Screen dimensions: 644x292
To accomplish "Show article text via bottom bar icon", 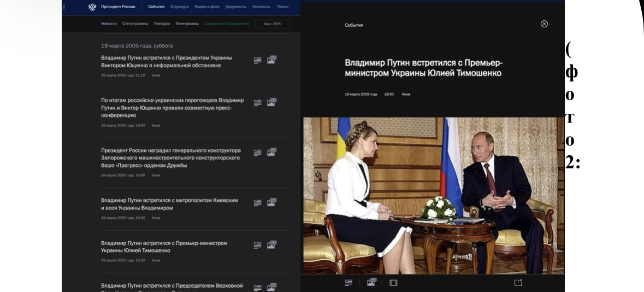I will click(x=348, y=283).
